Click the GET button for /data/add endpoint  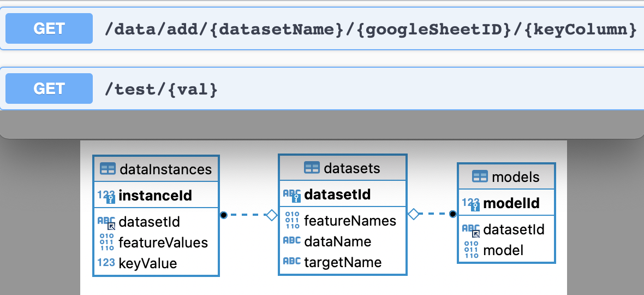[x=49, y=28]
